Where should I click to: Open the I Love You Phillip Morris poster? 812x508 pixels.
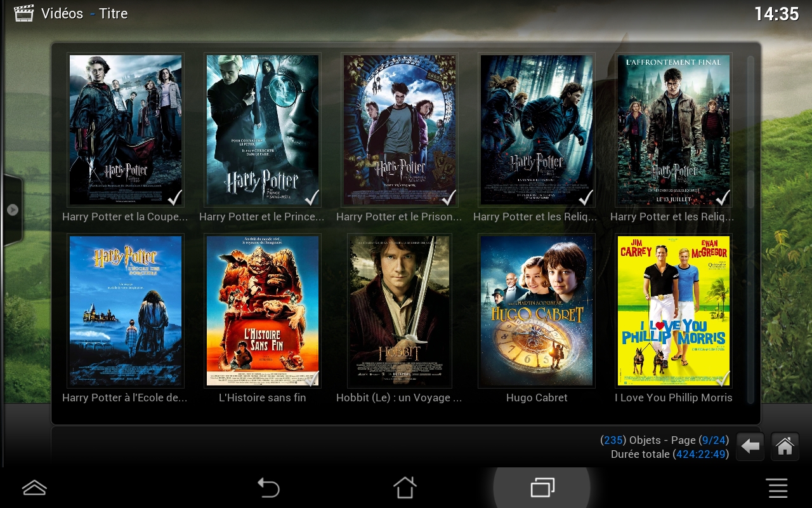click(674, 311)
